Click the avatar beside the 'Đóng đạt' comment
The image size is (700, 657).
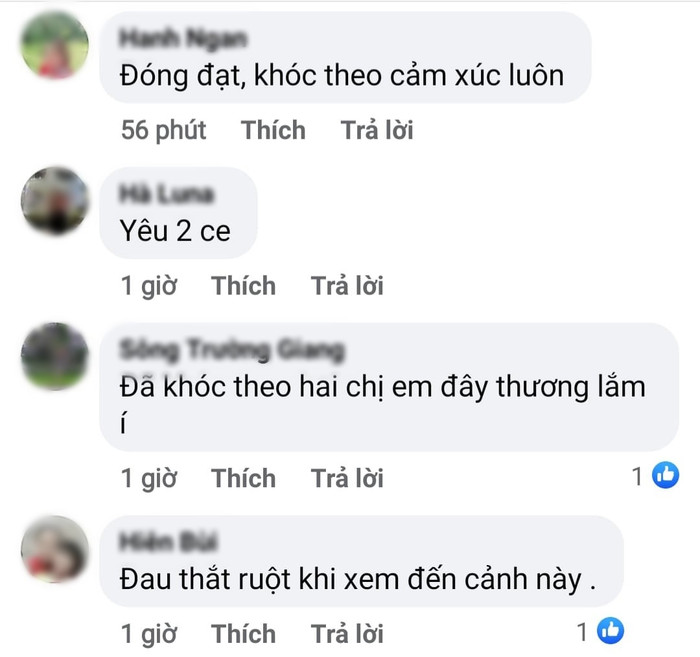(x=55, y=46)
